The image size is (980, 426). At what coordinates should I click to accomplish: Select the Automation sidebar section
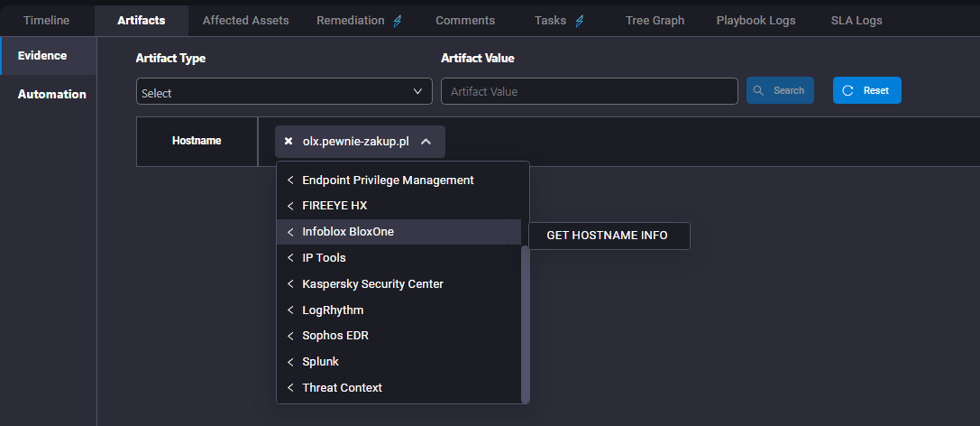52,95
